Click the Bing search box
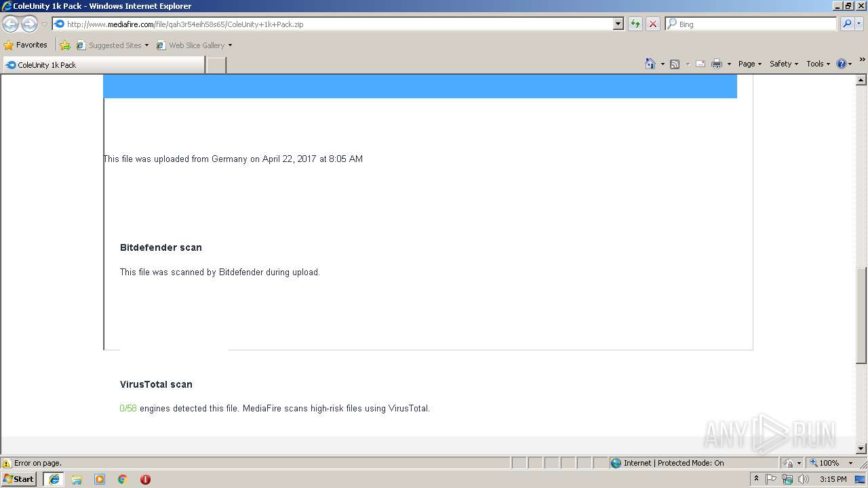Image resolution: width=868 pixels, height=488 pixels. coord(751,24)
